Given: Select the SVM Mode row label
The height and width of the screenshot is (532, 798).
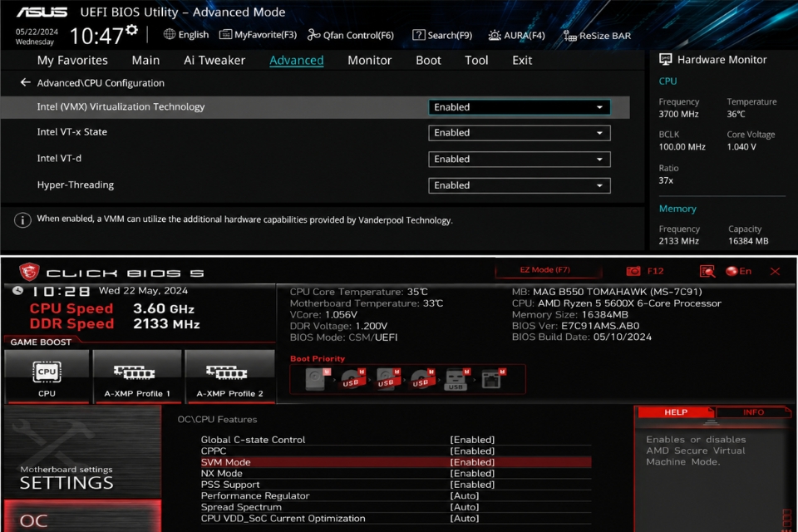Looking at the screenshot, I should [225, 462].
